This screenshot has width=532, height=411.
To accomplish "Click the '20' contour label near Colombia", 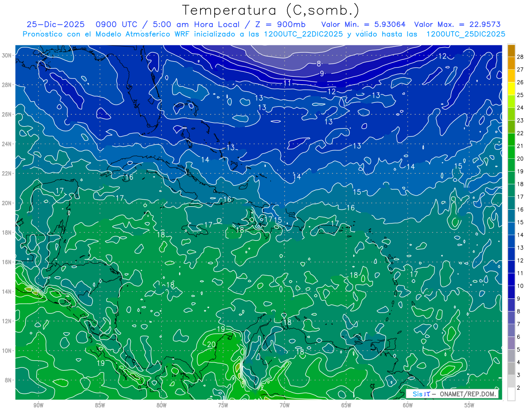I will [x=211, y=344].
